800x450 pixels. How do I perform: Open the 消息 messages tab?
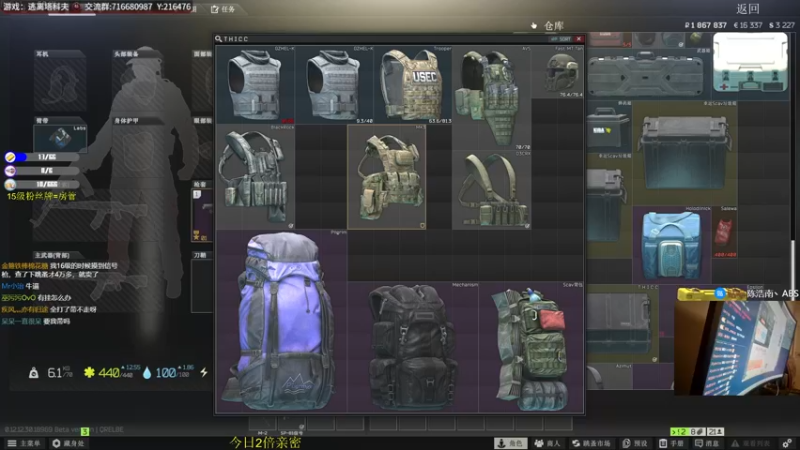pos(707,443)
